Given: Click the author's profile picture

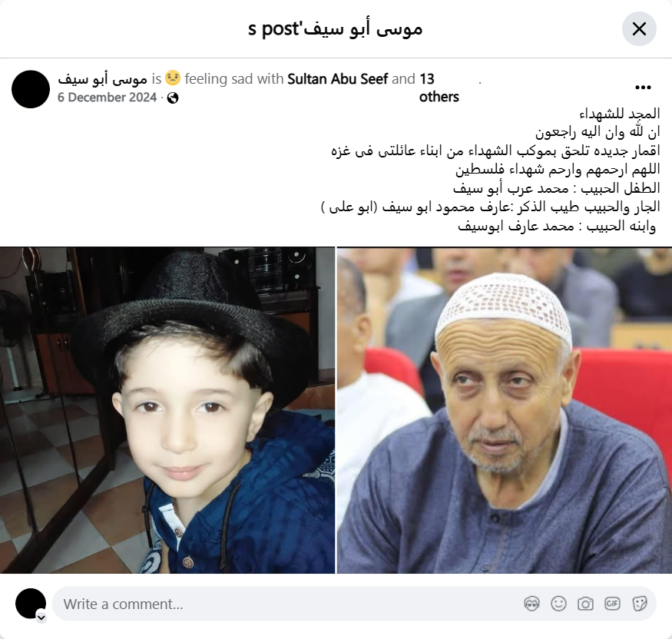Looking at the screenshot, I should coord(31,89).
